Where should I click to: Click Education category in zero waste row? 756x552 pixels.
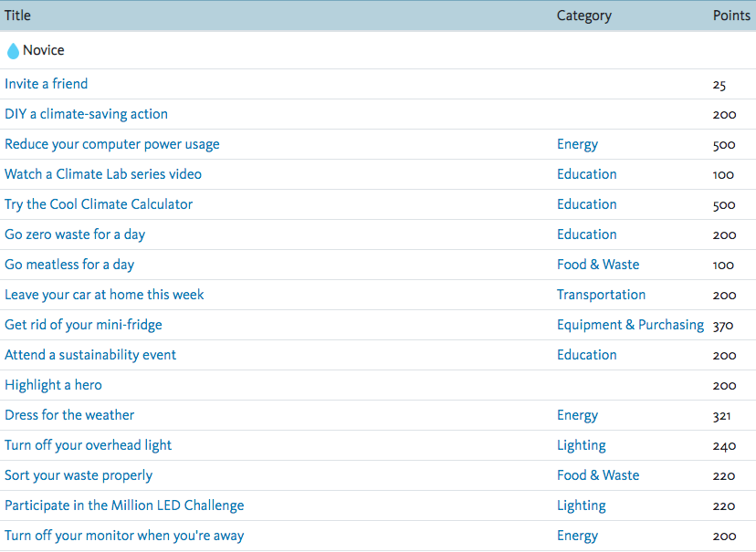[x=587, y=234]
